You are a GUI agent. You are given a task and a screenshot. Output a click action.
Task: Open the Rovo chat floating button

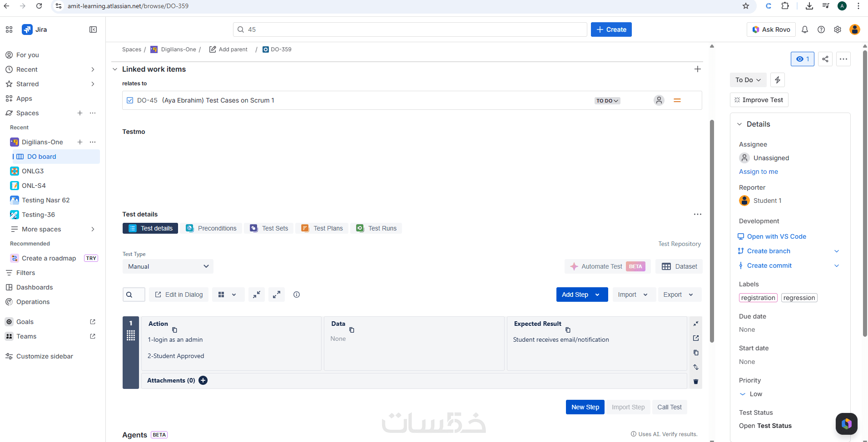(847, 424)
